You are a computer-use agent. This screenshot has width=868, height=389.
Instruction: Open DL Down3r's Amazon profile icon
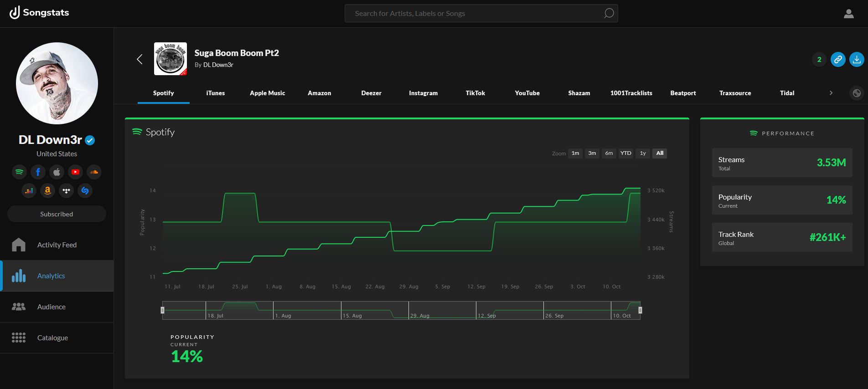[47, 191]
